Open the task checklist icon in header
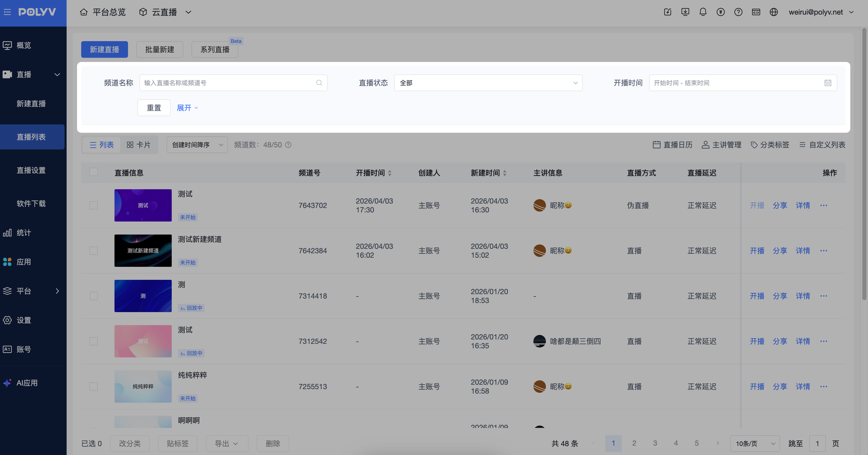This screenshot has width=868, height=455. point(667,12)
